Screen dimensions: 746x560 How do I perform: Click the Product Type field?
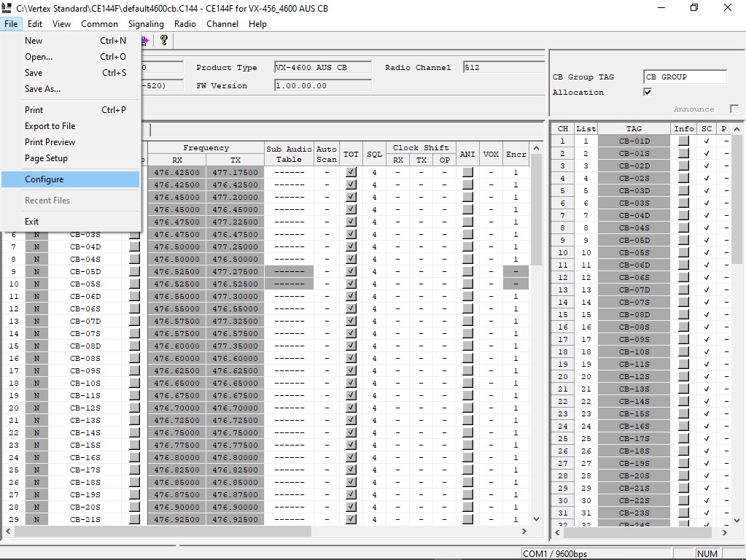323,67
